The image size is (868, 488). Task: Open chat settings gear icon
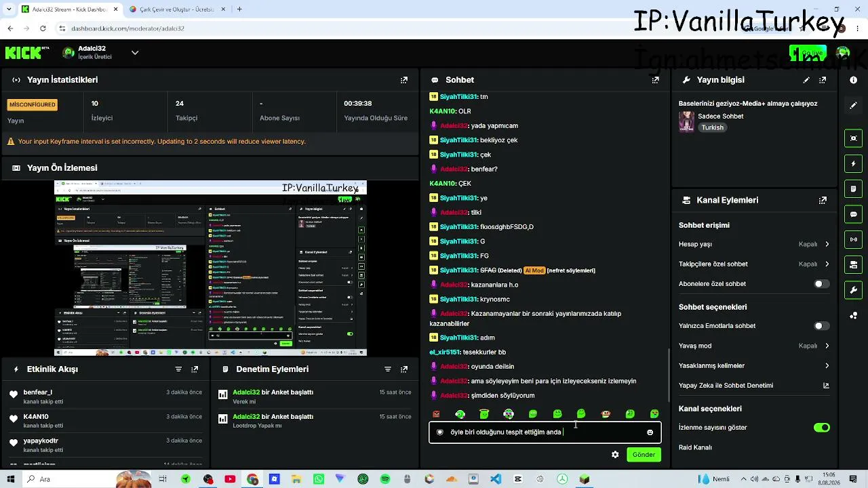(615, 455)
